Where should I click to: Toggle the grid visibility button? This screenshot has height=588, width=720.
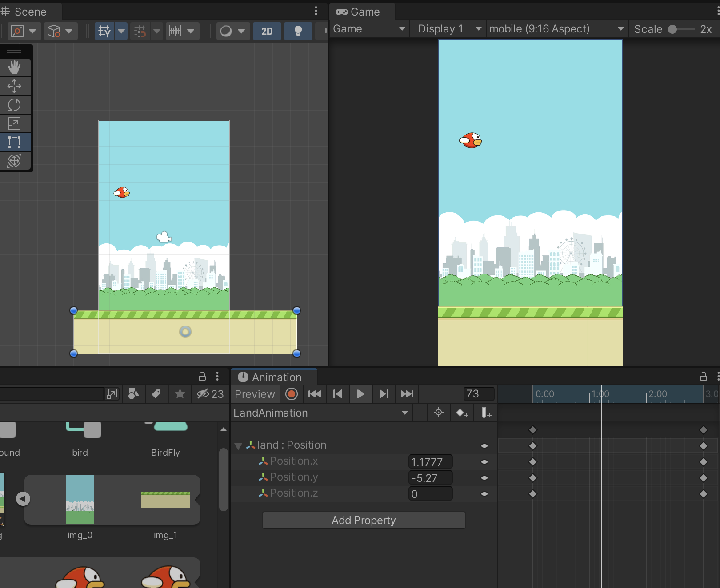[104, 31]
